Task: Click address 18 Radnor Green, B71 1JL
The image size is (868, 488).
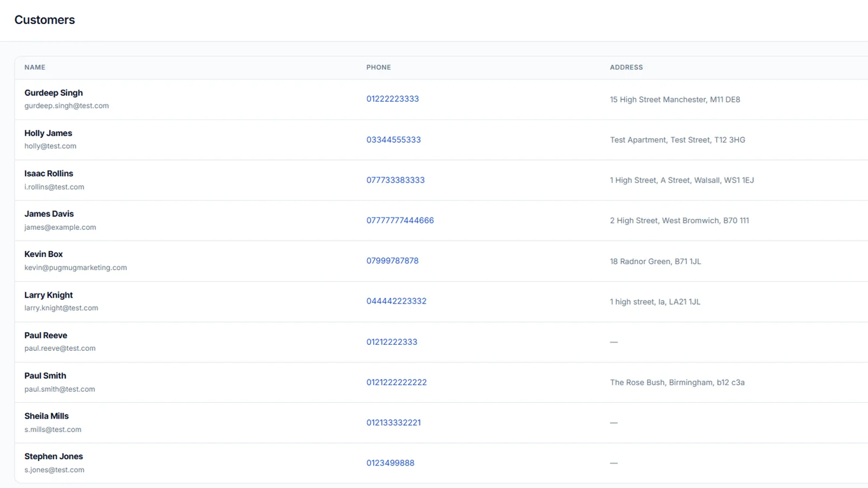Action: click(x=655, y=261)
